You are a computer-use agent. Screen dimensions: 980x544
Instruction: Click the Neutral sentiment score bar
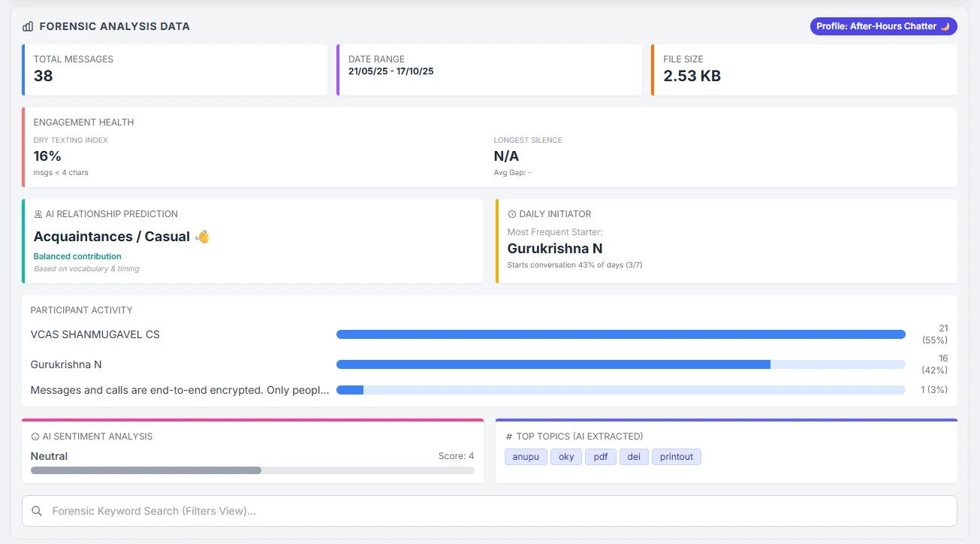pos(252,470)
